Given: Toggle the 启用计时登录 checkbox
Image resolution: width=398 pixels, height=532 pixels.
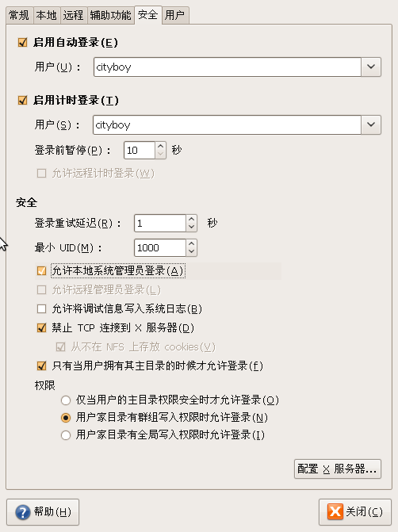Looking at the screenshot, I should pyautogui.click(x=22, y=101).
